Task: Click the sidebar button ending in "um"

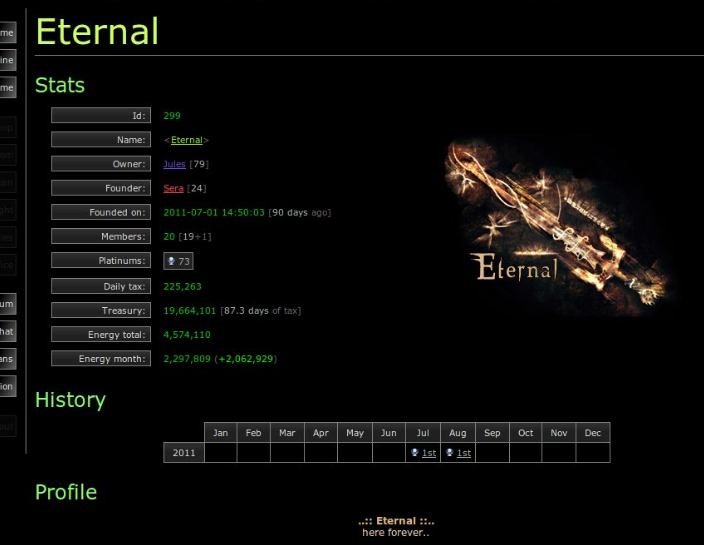Action: (x=7, y=303)
